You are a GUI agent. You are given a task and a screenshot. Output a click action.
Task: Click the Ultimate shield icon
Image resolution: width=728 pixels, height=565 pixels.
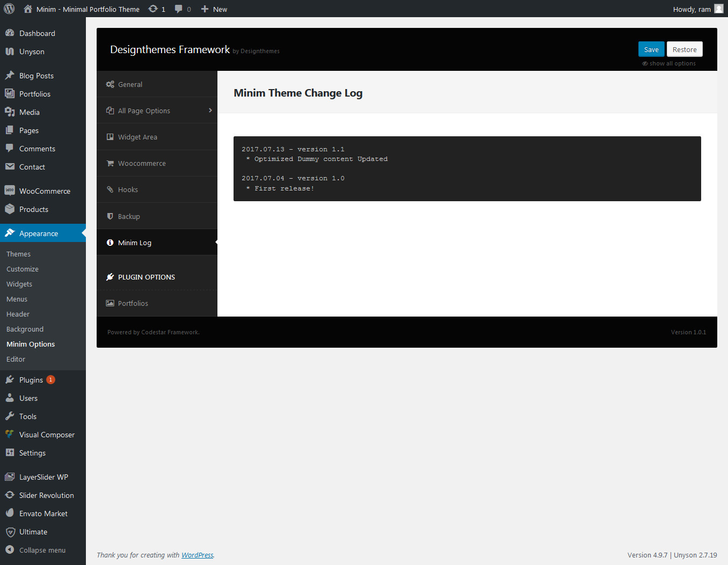pos(10,532)
